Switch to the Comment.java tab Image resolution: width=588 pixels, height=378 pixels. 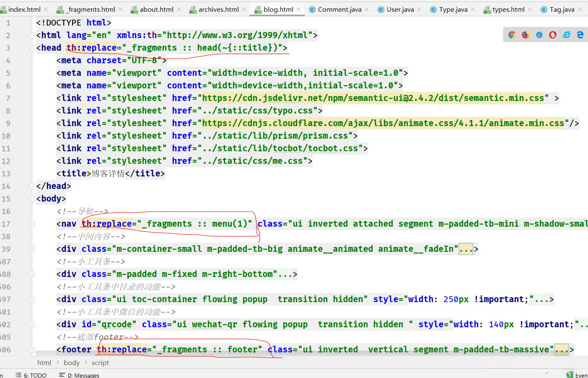click(x=339, y=9)
